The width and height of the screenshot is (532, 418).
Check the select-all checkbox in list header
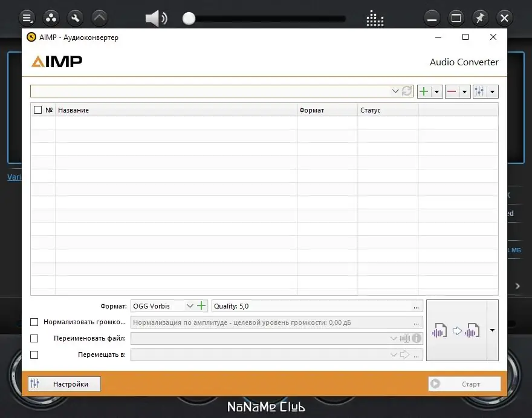pos(37,110)
